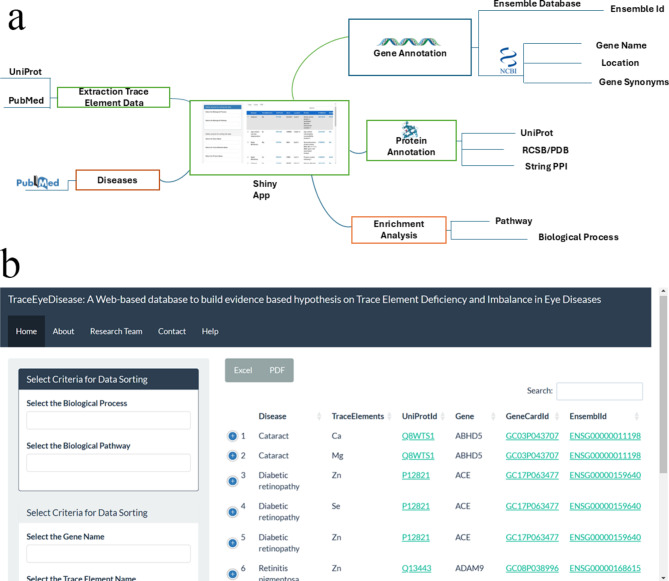Click inside the Search field

point(599,391)
